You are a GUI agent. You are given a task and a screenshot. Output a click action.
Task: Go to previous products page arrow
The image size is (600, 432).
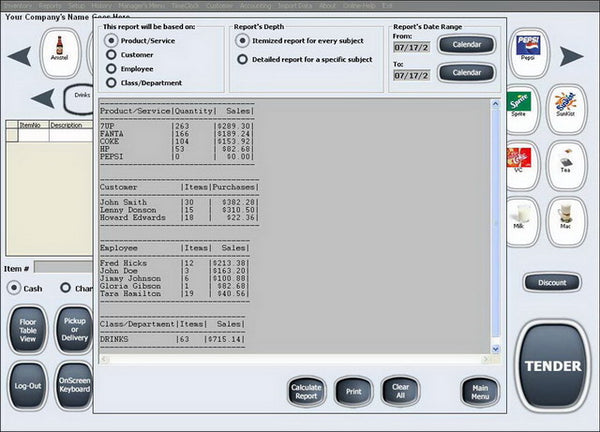pyautogui.click(x=20, y=56)
